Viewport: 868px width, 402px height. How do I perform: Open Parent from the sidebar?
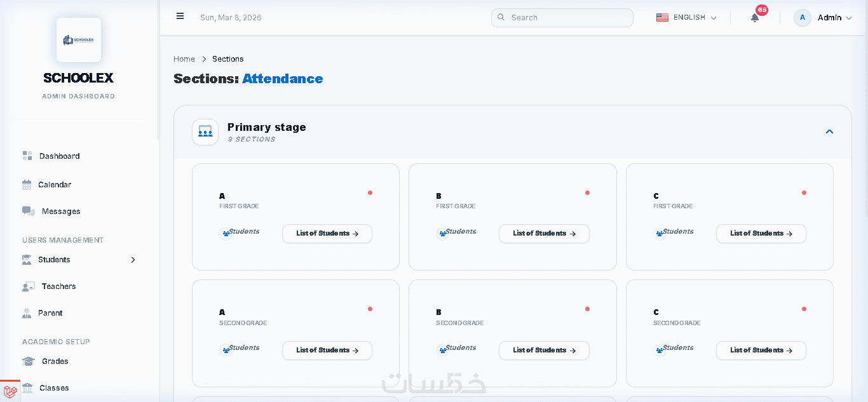(x=50, y=313)
